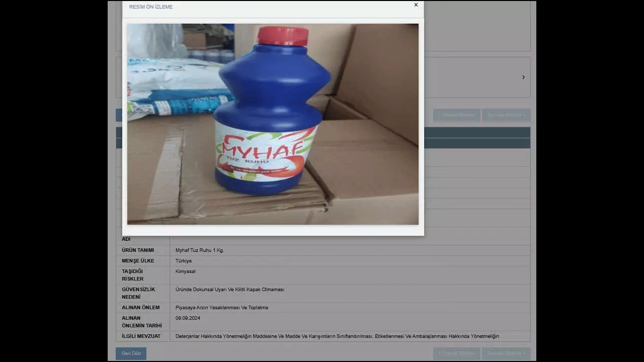Click the Kimyasal risk value
644x362 pixels.
185,271
